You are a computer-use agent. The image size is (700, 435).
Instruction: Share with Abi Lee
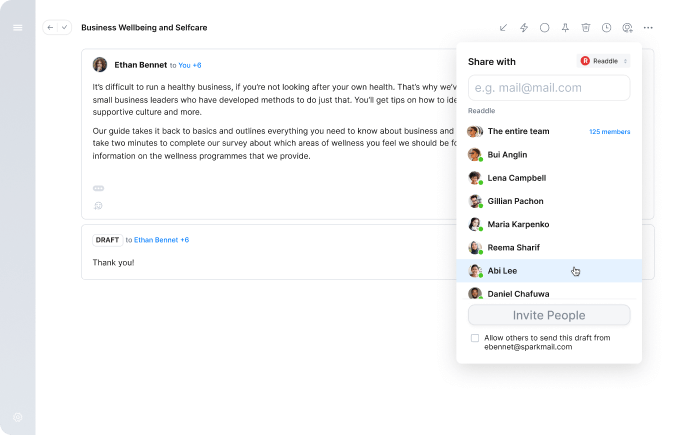(549, 271)
